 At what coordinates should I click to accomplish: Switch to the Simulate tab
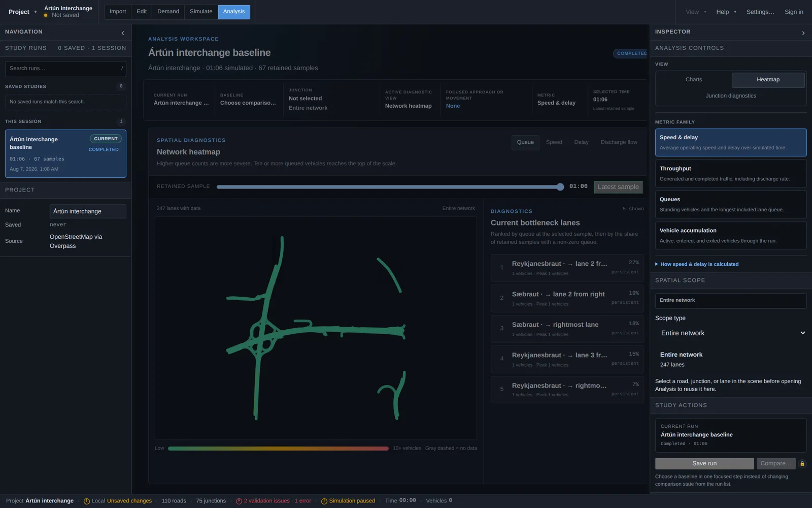[201, 12]
